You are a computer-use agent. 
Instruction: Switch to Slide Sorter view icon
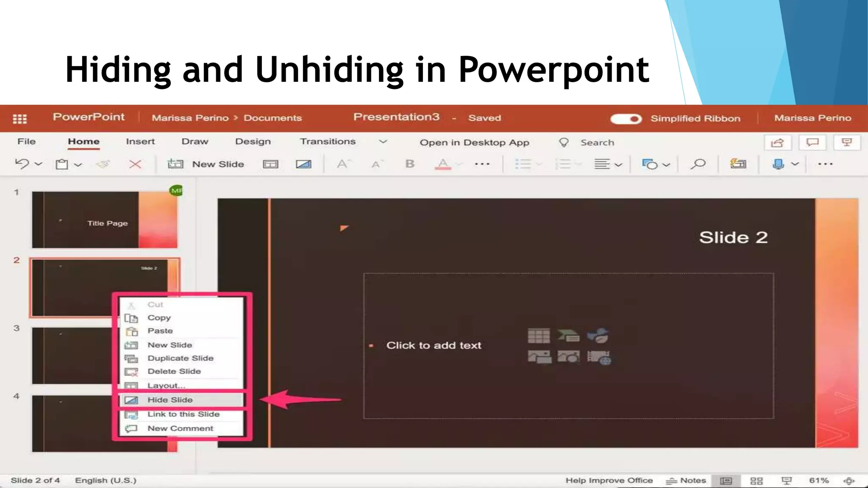757,481
